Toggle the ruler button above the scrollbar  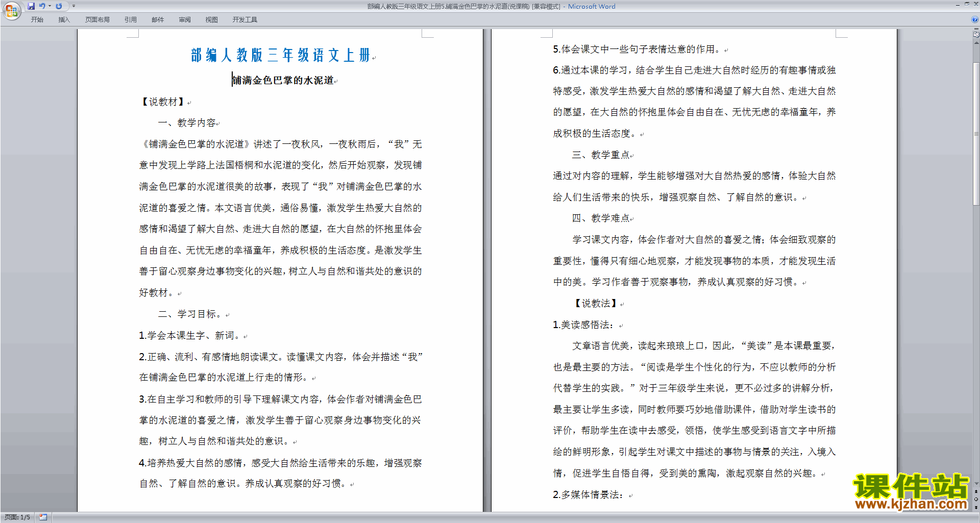[x=976, y=35]
